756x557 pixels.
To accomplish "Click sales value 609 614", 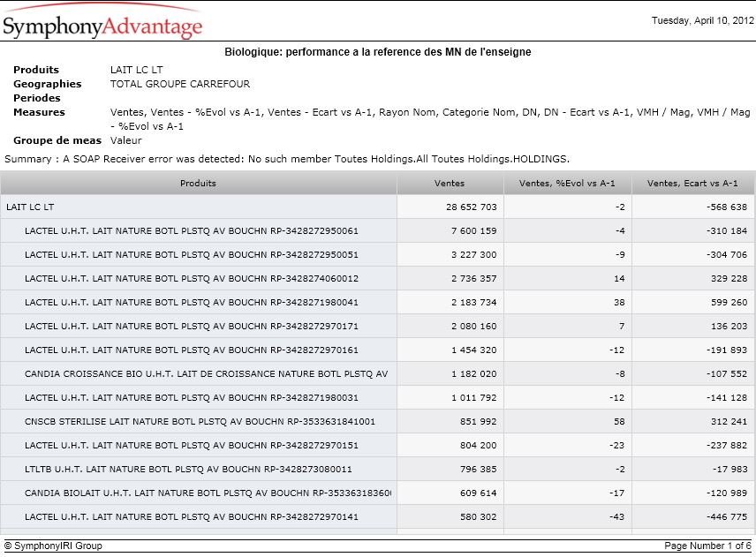I will (x=478, y=493).
